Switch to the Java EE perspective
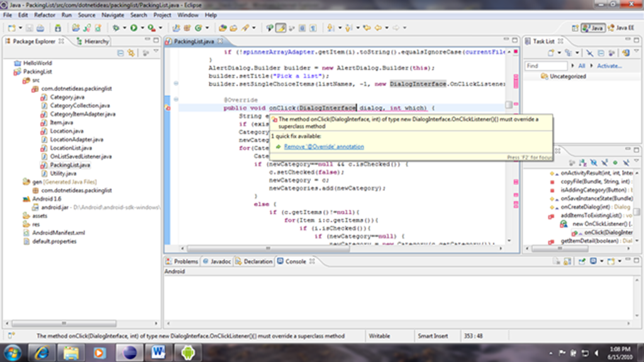This screenshot has width=644, height=362. [621, 28]
